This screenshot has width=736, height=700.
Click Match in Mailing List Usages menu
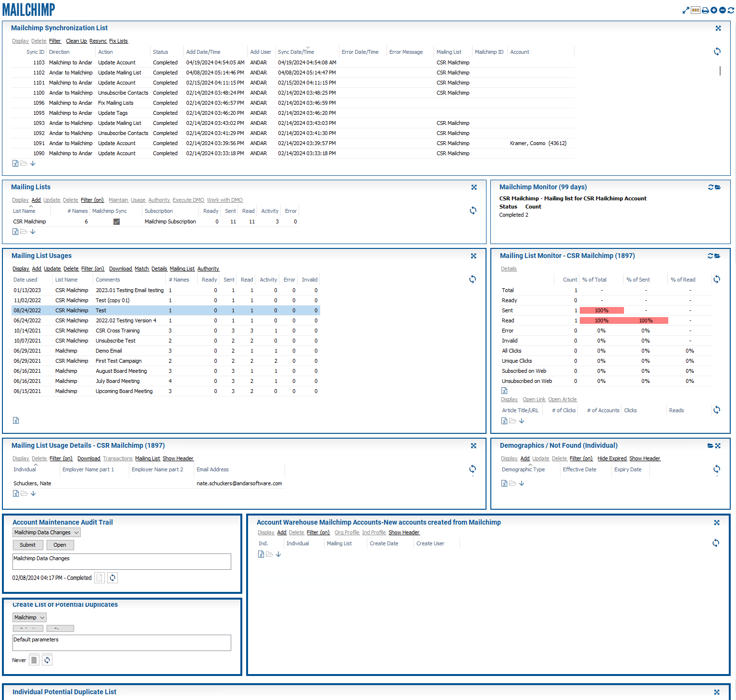(x=141, y=269)
